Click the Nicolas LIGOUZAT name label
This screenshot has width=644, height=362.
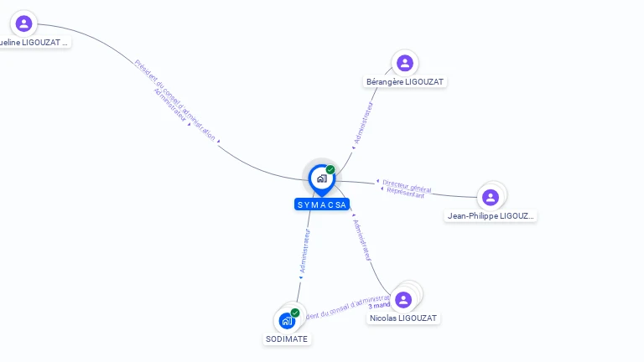(x=403, y=318)
